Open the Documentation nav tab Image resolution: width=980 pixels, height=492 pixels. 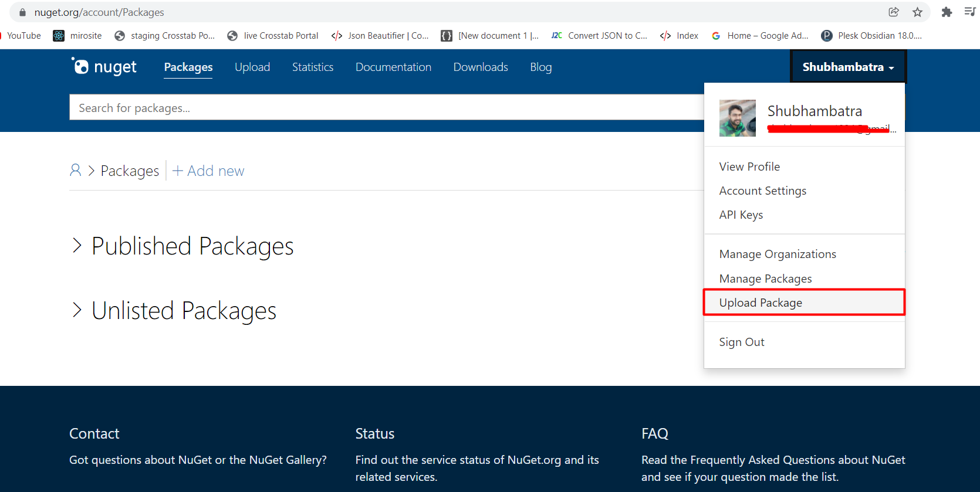tap(393, 67)
